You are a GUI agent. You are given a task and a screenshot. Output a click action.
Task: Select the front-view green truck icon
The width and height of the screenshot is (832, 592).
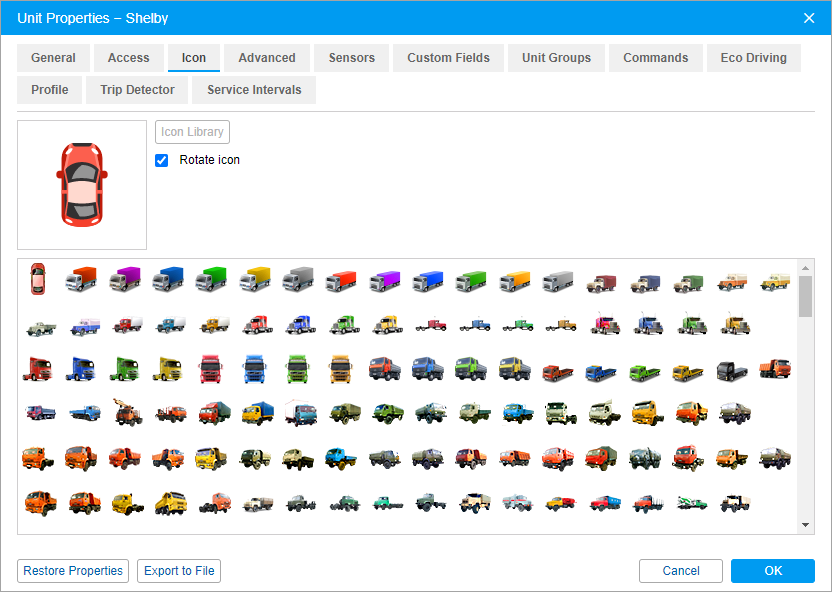point(298,369)
